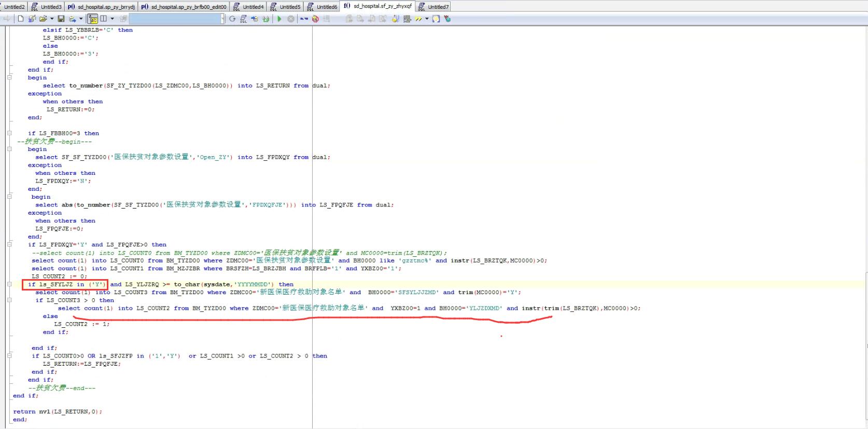Click the line 'LS_COUNT2 := 1;'
Image resolution: width=868 pixels, height=429 pixels.
[x=82, y=324]
